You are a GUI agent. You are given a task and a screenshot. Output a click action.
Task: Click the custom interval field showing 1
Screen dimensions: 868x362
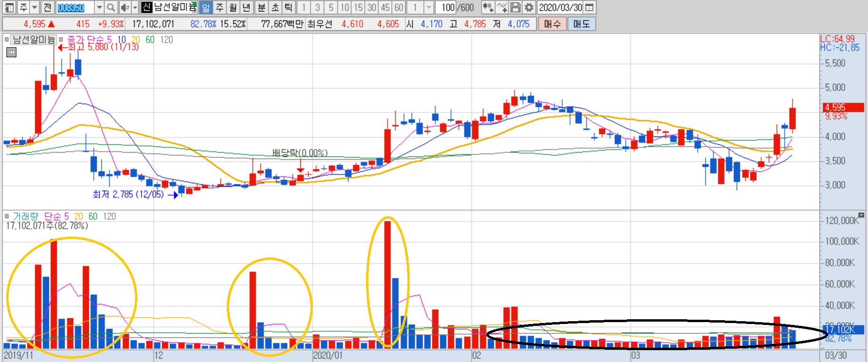415,7
